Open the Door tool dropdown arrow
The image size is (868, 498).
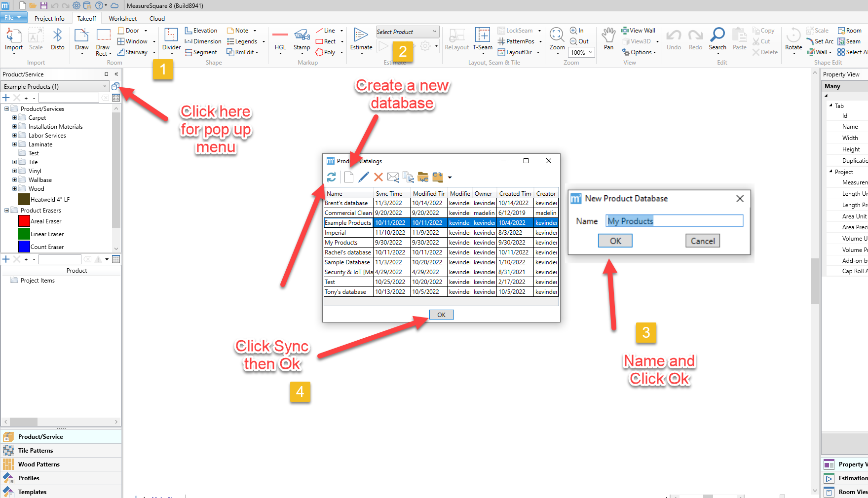146,31
